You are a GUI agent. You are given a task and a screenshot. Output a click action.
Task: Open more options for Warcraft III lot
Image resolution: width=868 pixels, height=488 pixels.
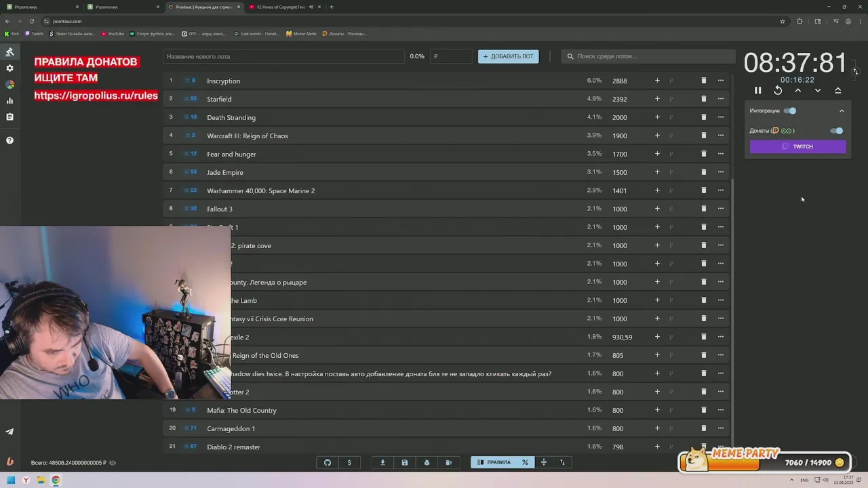[721, 136]
